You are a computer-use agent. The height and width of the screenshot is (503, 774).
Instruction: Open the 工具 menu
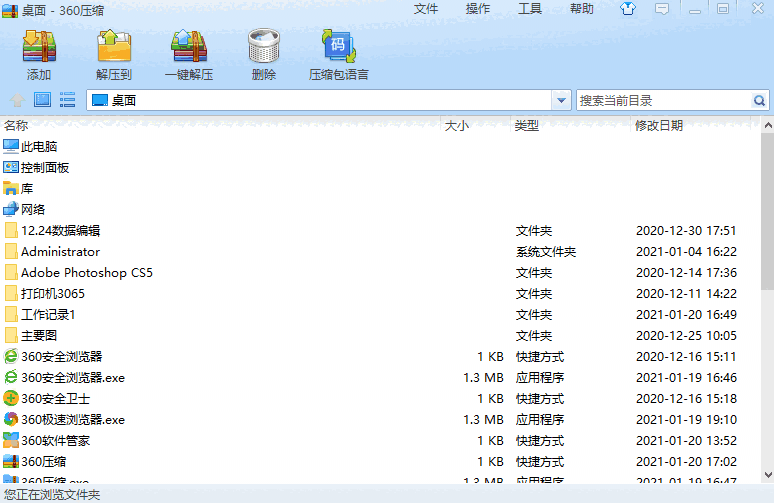(x=530, y=9)
